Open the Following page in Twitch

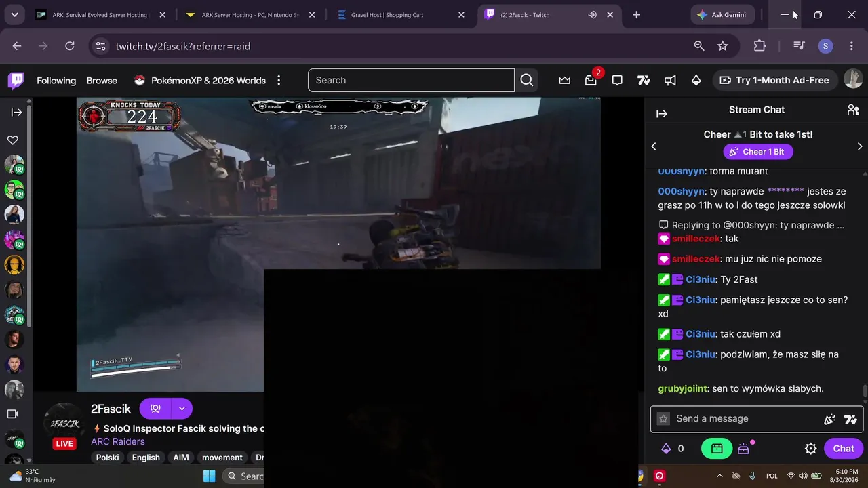coord(56,81)
